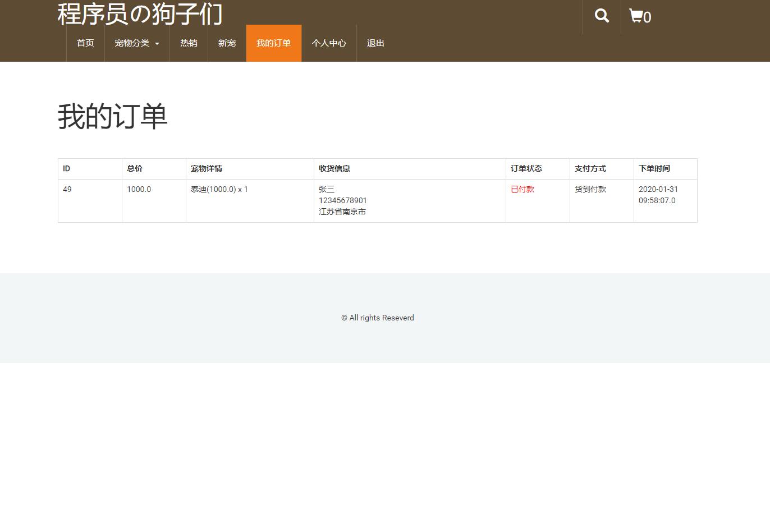This screenshot has width=770, height=532.
Task: Open the 新宠 page
Action: tap(227, 43)
